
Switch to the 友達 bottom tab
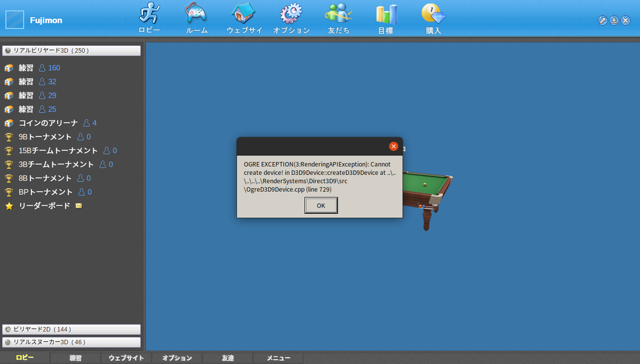(228, 358)
